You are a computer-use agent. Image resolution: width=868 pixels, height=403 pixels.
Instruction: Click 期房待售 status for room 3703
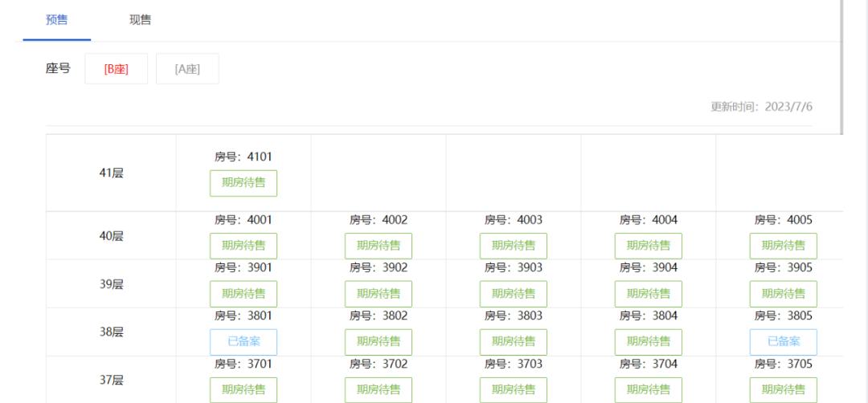[513, 389]
